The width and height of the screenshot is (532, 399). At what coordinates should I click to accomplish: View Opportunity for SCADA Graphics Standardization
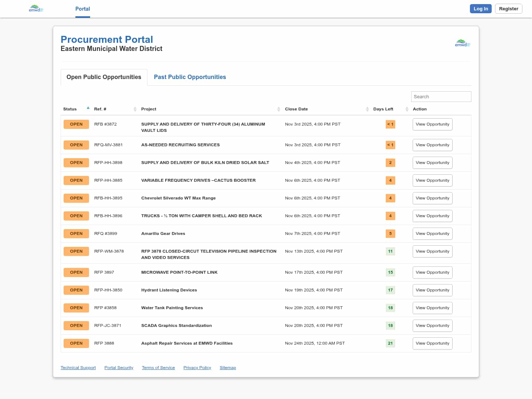click(x=432, y=325)
